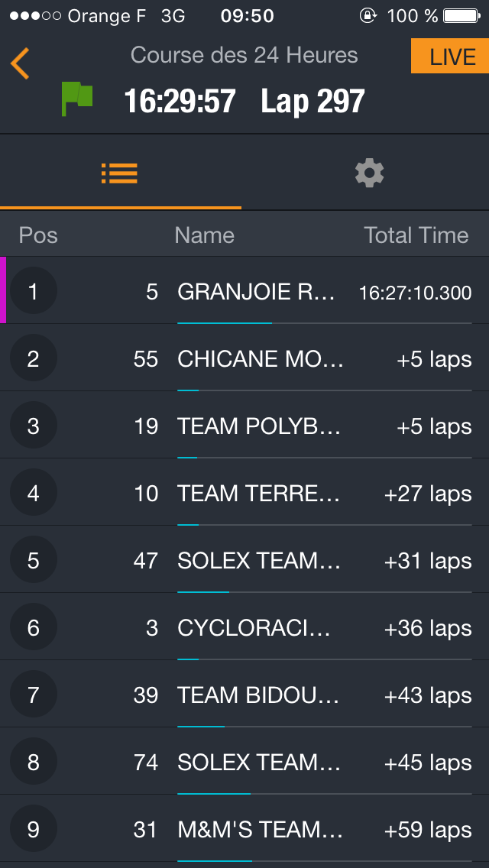Screen dimensions: 489x868
Task: Tap position 2 circle badge
Action: (33, 358)
